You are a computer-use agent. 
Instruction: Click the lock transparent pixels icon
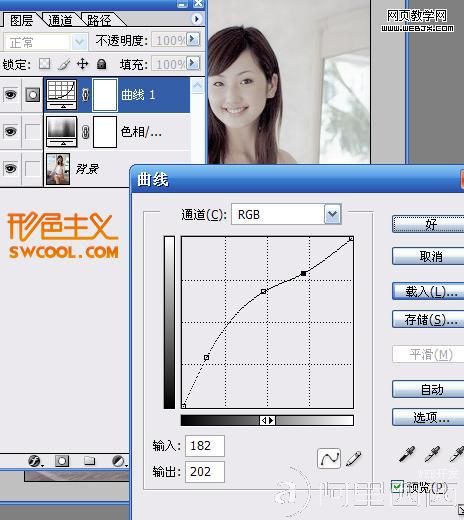[x=45, y=63]
